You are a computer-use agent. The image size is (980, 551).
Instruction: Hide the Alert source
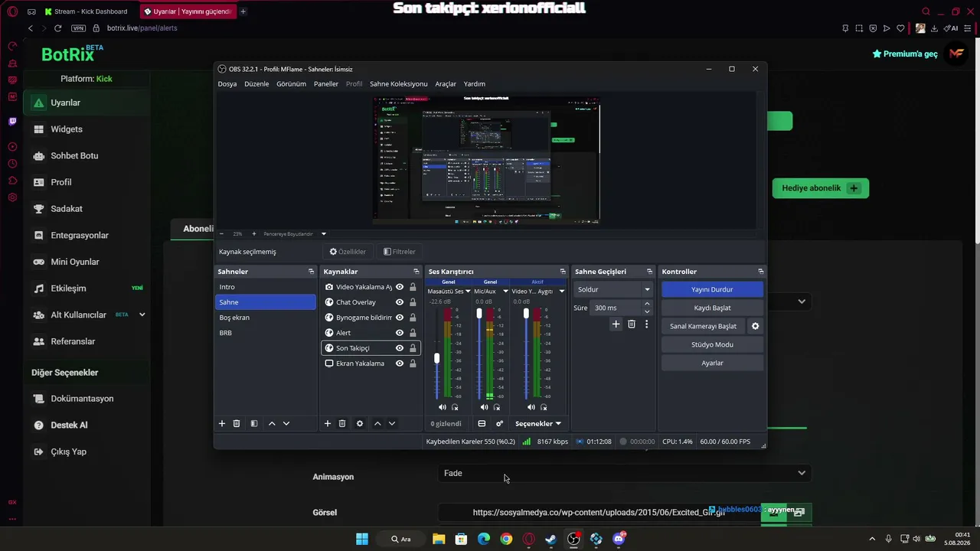coord(400,333)
